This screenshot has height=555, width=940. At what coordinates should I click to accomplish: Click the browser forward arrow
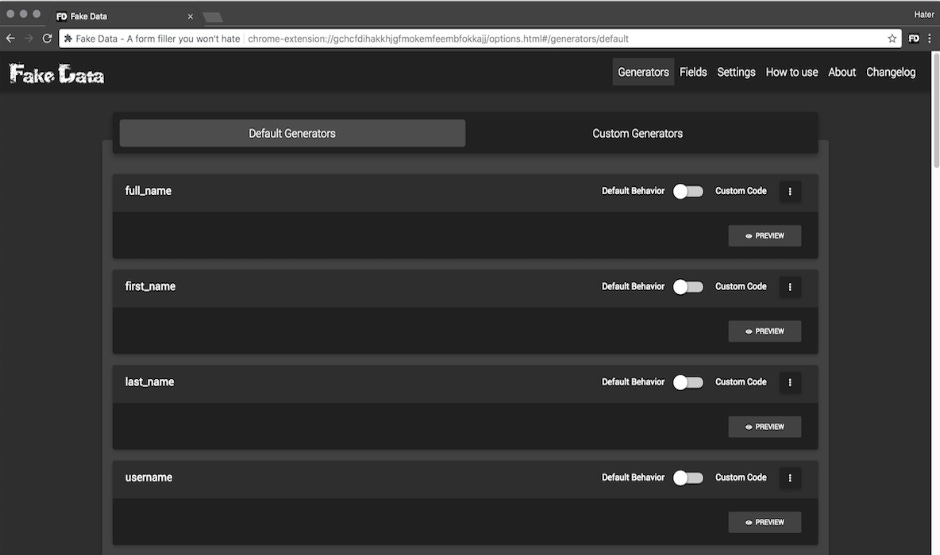tap(28, 38)
